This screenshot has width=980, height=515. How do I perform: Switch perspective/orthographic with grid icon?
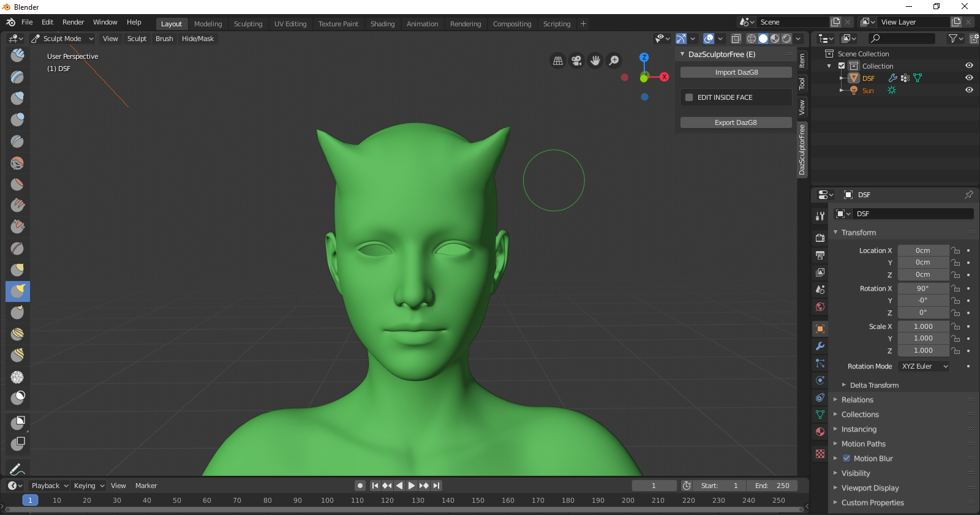coord(558,61)
